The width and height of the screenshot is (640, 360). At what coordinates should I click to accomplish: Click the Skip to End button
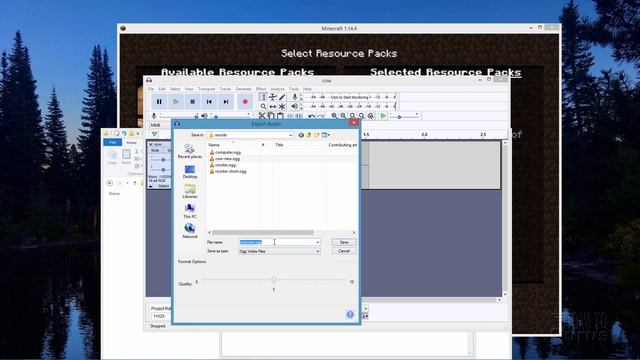point(226,102)
